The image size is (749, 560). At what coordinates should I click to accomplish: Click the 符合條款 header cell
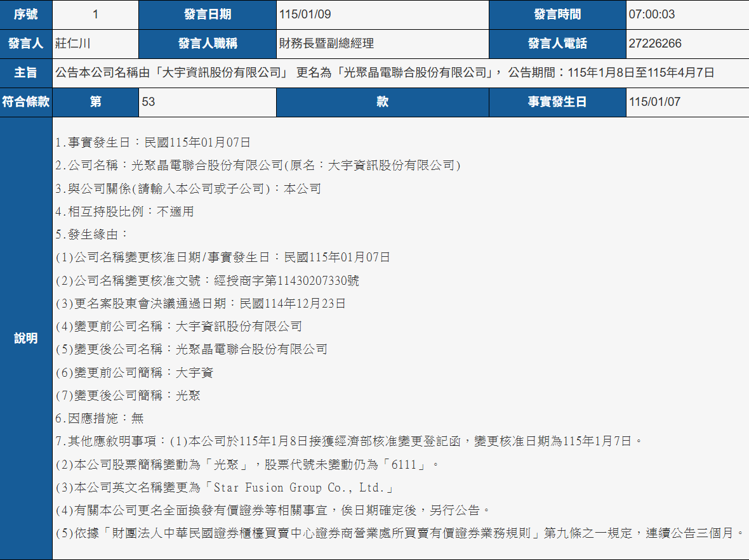tap(25, 102)
